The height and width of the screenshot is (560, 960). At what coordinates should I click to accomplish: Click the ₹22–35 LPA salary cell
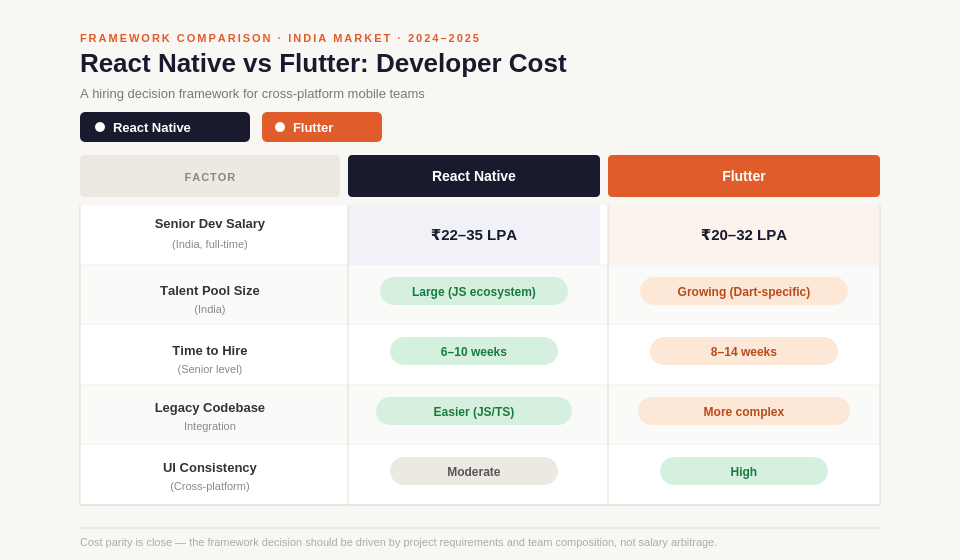(x=474, y=235)
